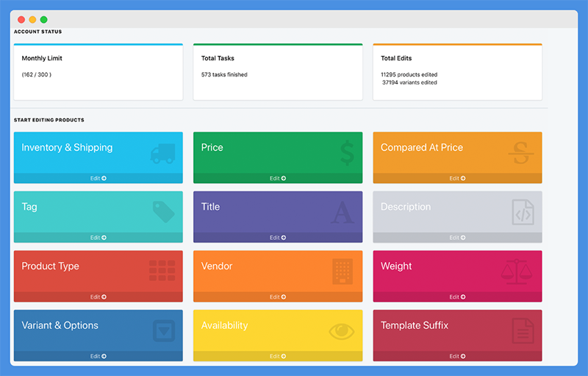Select the Title card heading
The height and width of the screenshot is (376, 588).
(210, 207)
